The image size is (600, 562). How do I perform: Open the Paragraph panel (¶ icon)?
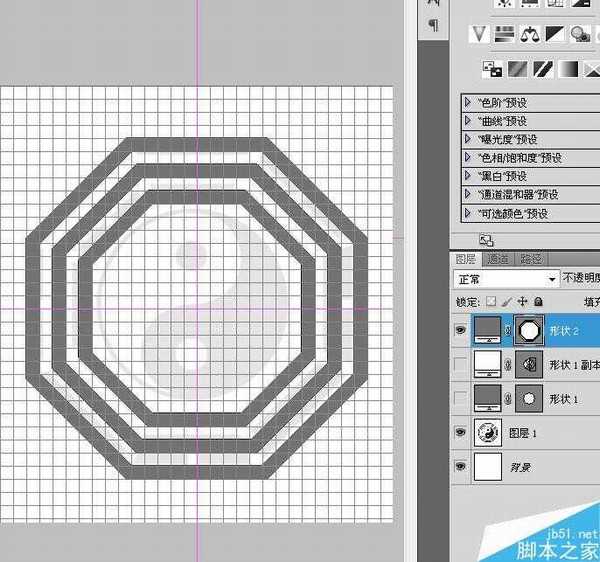[433, 25]
